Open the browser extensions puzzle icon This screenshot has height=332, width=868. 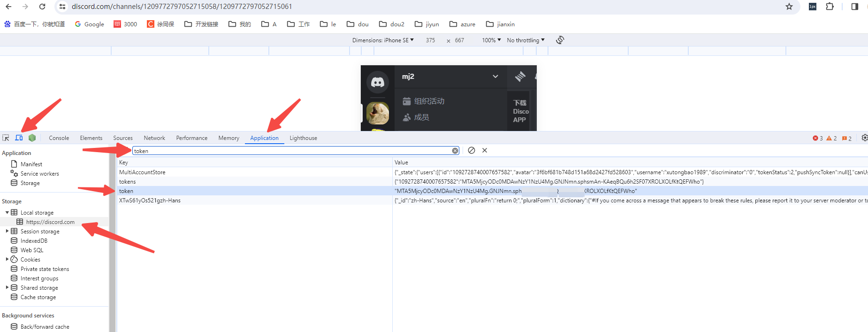[x=830, y=7]
